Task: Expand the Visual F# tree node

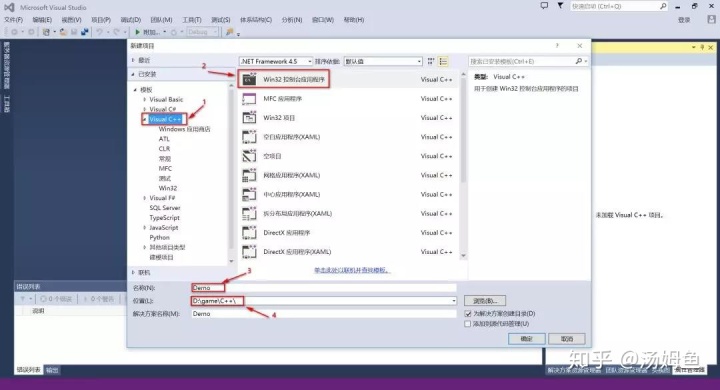Action: coord(145,198)
